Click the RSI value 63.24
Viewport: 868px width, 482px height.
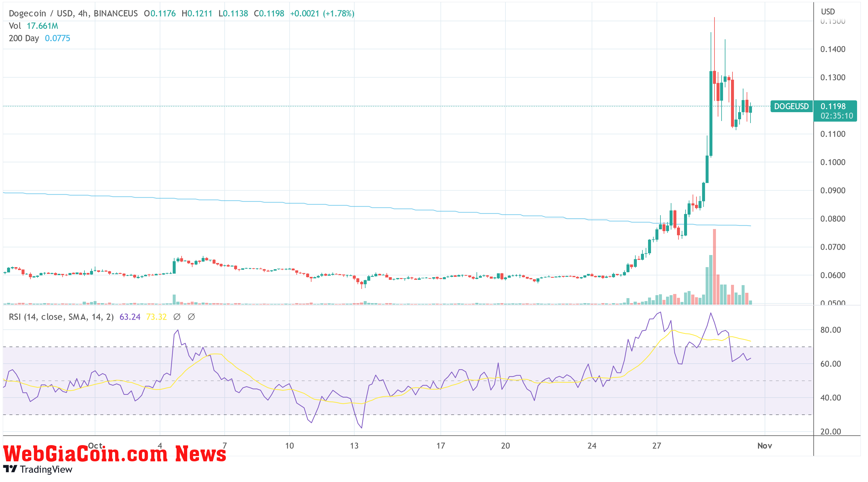pos(130,317)
